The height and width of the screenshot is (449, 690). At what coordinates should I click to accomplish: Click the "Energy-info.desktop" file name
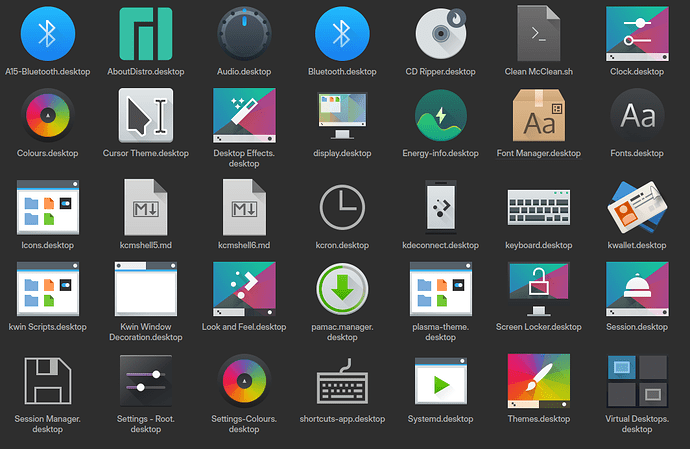440,153
